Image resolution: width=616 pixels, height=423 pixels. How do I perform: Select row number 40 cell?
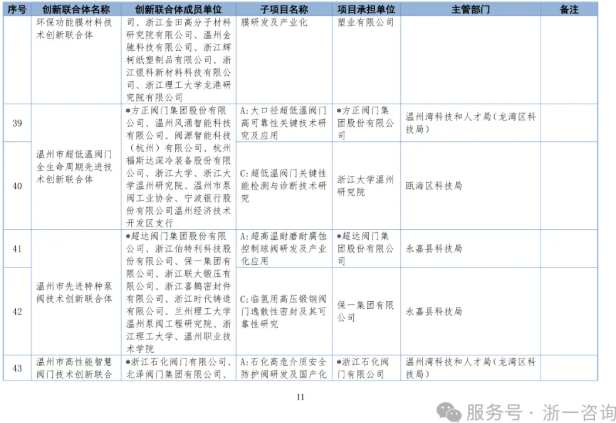coord(17,185)
